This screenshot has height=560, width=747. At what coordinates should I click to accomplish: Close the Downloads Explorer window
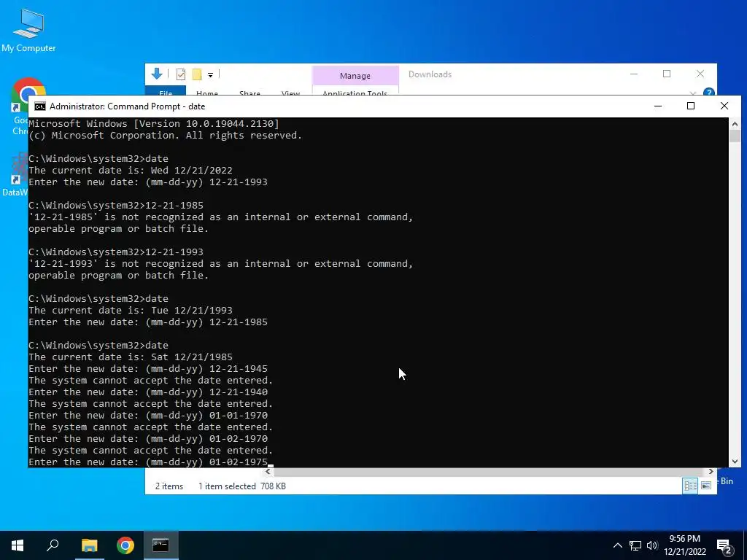coord(700,74)
